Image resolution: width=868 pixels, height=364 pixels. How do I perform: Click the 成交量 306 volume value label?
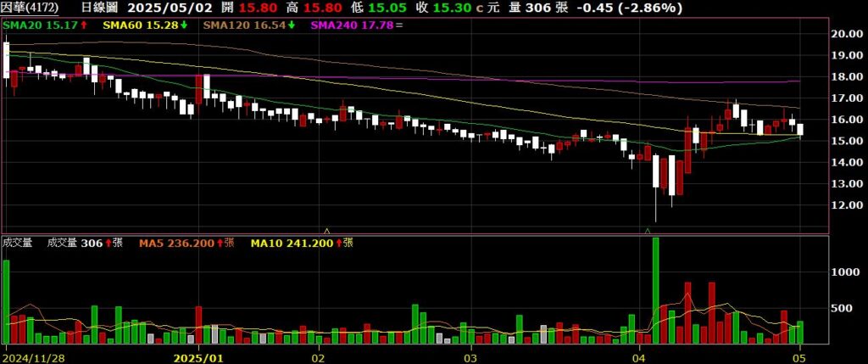coord(85,243)
